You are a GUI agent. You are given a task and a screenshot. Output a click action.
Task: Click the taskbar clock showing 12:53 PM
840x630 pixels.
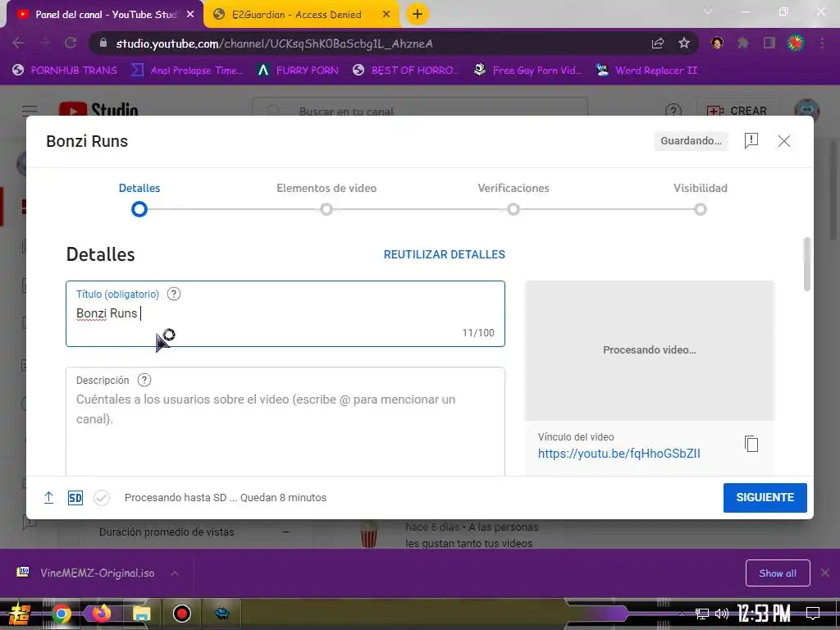click(764, 614)
